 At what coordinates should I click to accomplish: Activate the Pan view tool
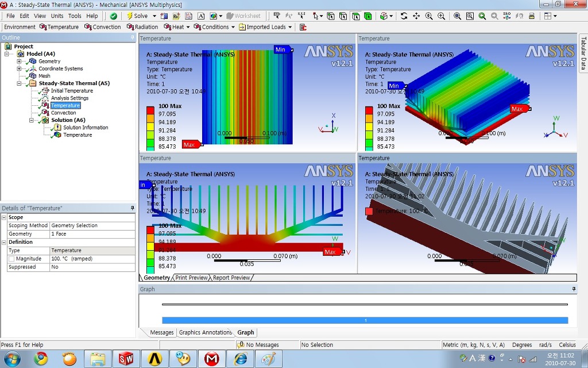(416, 16)
